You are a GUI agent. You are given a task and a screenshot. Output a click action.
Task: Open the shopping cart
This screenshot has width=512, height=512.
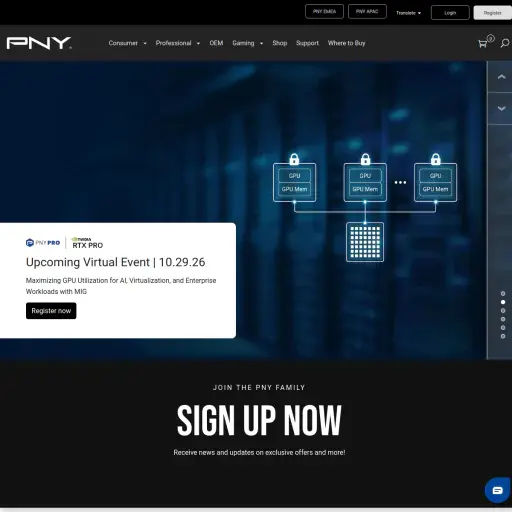pyautogui.click(x=482, y=44)
